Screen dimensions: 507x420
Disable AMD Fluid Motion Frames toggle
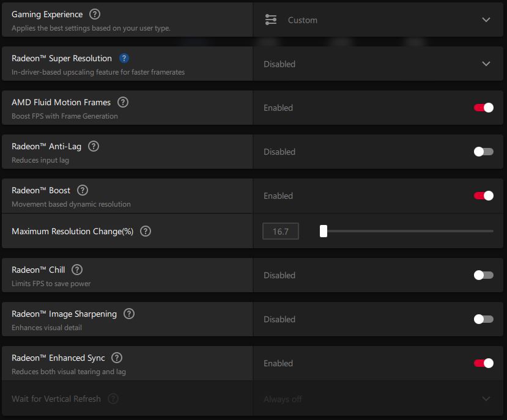point(484,108)
